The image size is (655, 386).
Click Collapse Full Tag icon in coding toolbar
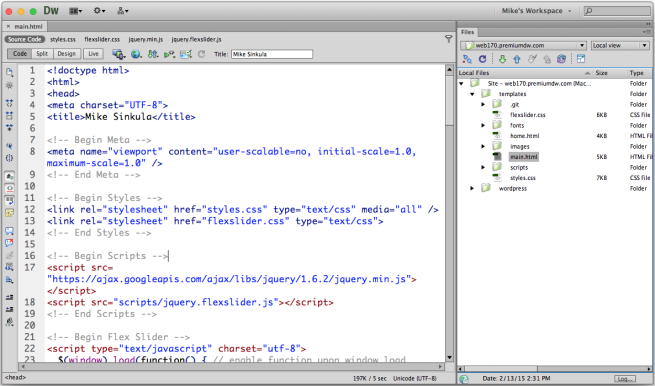click(9, 102)
